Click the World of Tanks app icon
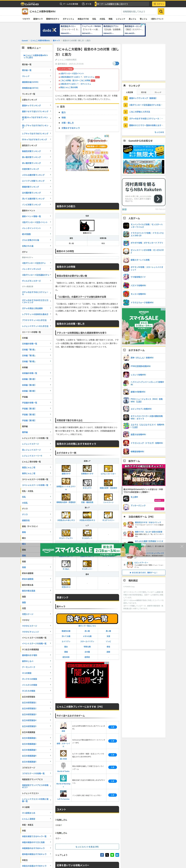Image resolution: width=186 pixels, height=868 pixels. [63, 766]
